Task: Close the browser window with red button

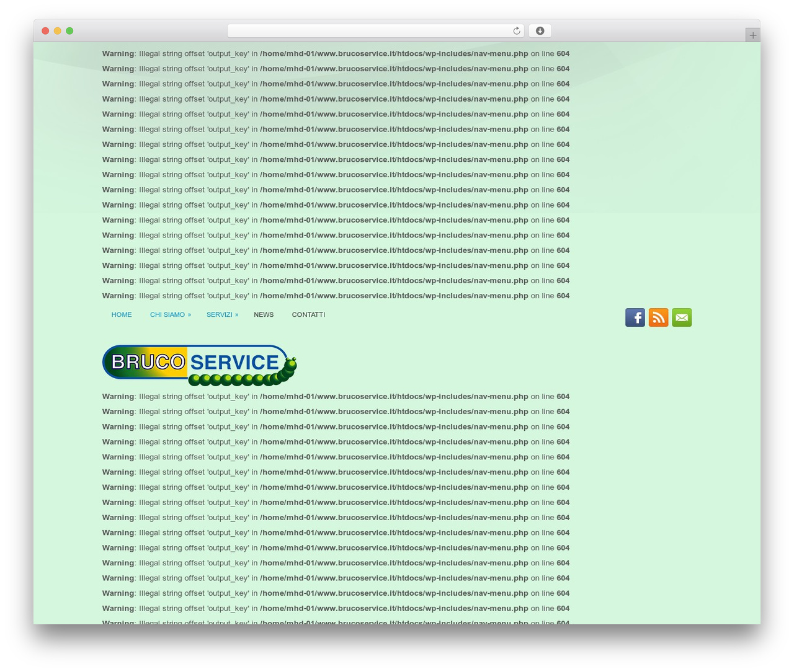Action: 45,31
